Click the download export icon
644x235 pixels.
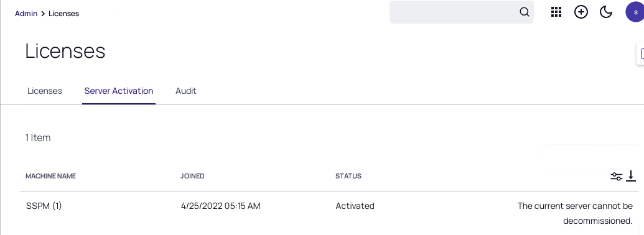pyautogui.click(x=631, y=176)
